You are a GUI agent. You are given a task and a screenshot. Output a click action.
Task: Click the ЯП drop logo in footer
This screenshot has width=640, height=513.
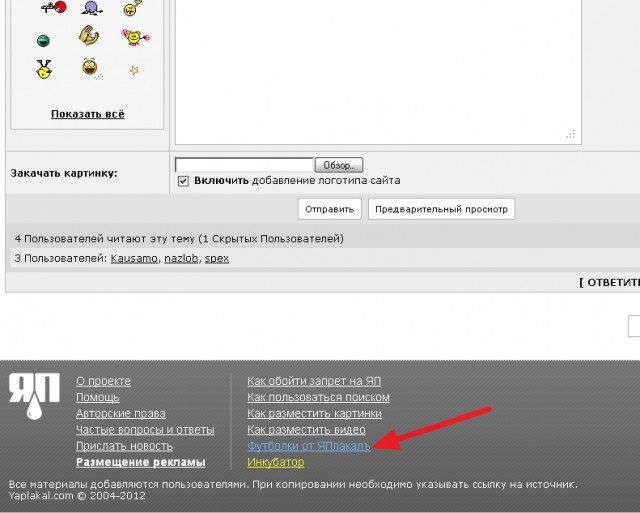click(x=34, y=396)
